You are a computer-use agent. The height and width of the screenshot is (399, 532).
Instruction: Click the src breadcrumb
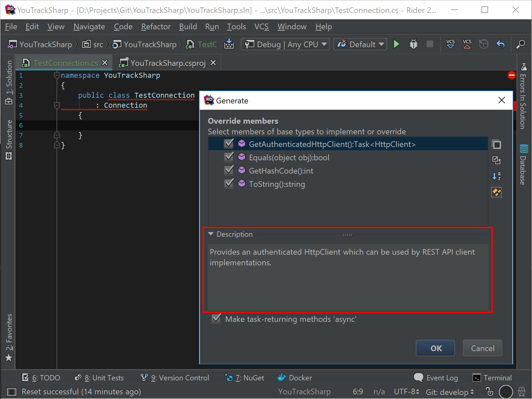click(x=93, y=44)
